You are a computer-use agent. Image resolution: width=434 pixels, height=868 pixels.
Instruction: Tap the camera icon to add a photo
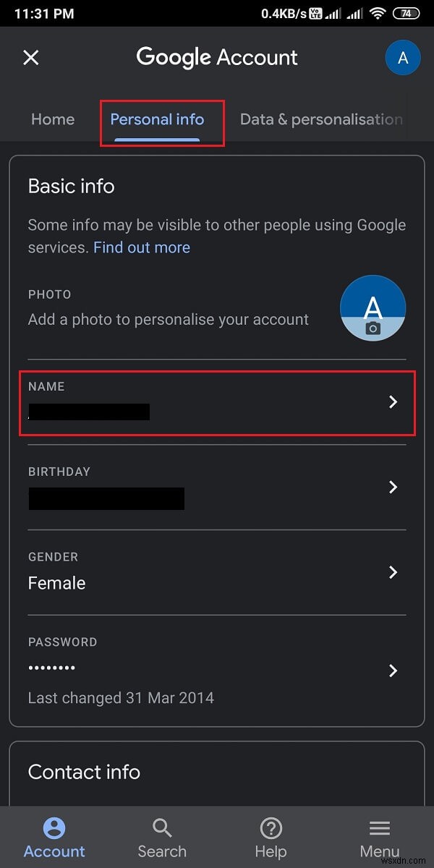(x=373, y=329)
